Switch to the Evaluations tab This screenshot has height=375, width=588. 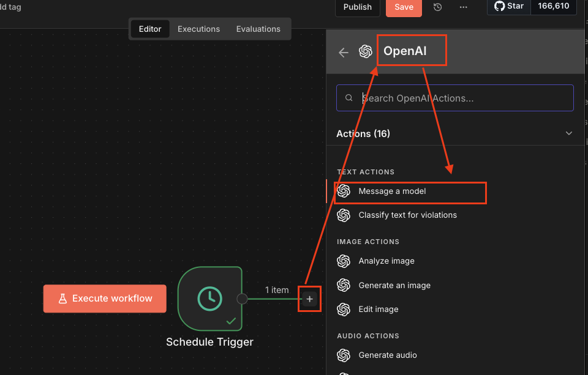pyautogui.click(x=258, y=29)
